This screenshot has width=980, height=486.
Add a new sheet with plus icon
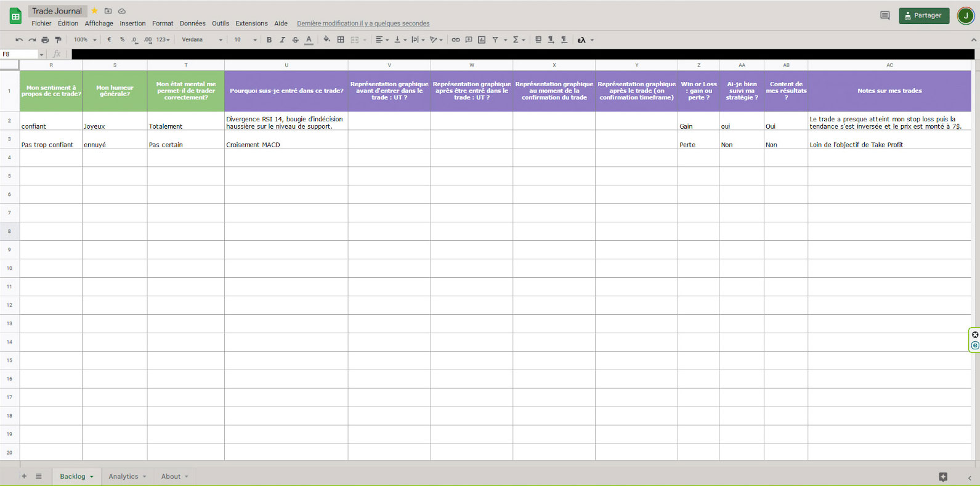24,476
